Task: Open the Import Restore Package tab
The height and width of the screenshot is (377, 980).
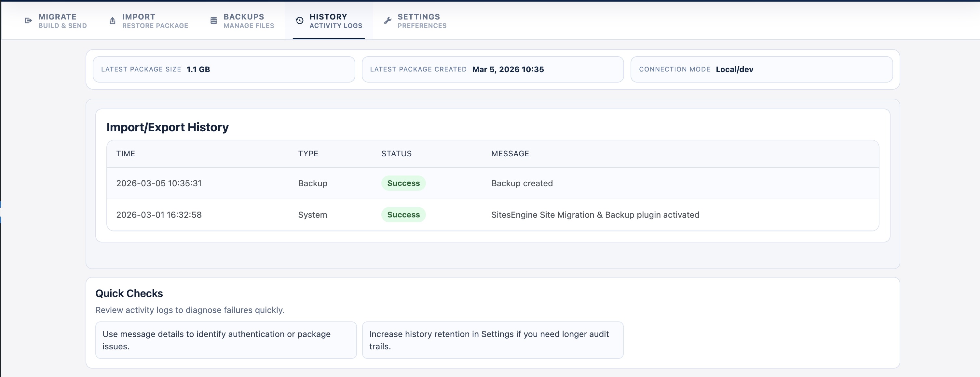Action: click(155, 20)
